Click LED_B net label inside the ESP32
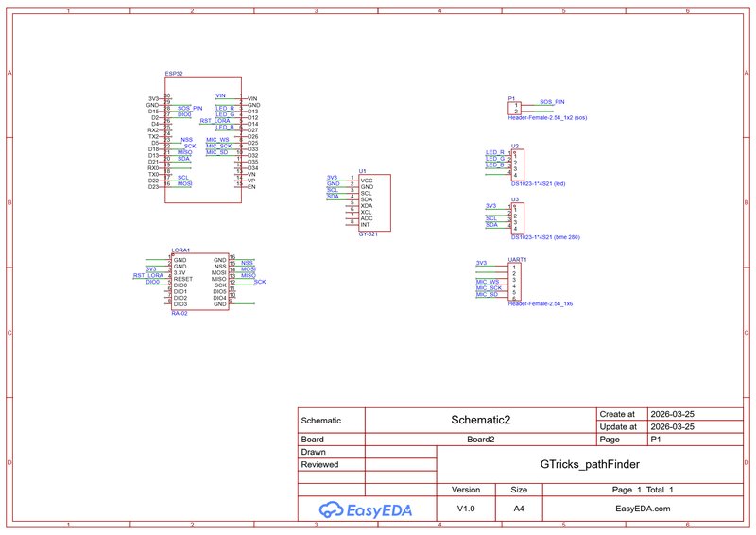This screenshot has width=756, height=535. point(225,128)
